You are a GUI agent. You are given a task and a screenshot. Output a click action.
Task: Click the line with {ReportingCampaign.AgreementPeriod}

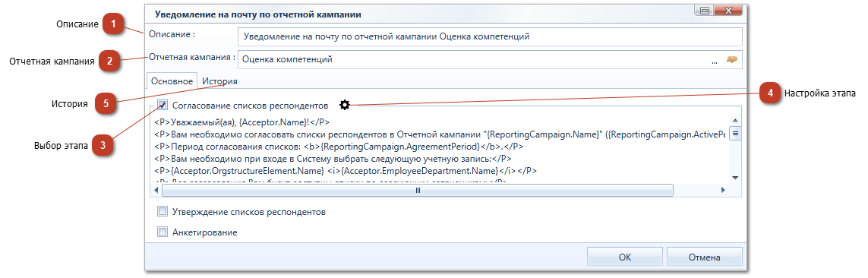click(338, 147)
